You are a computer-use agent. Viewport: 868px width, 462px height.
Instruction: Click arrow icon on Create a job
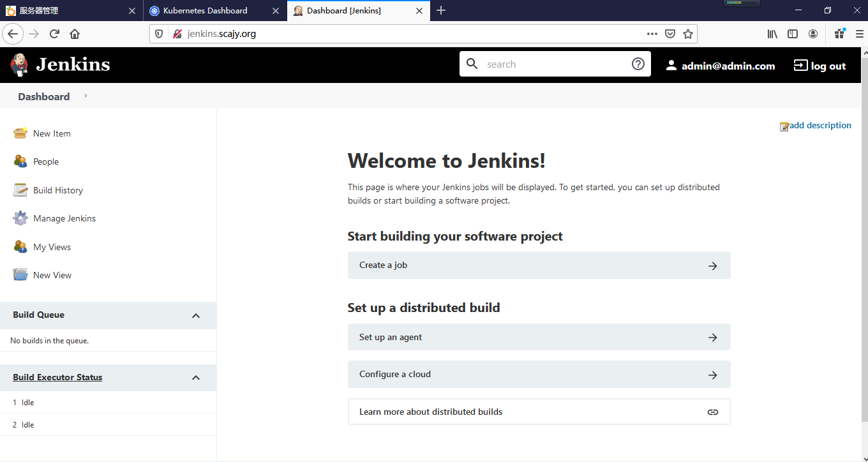click(x=713, y=265)
